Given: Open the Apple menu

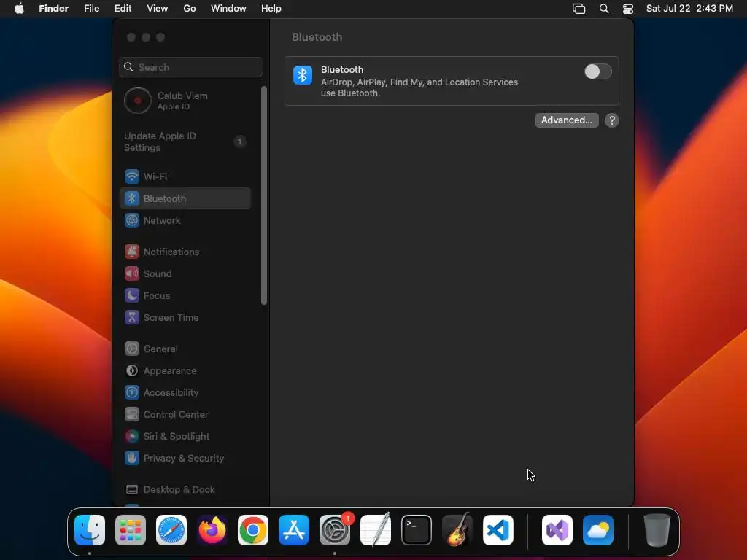Looking at the screenshot, I should click(19, 9).
